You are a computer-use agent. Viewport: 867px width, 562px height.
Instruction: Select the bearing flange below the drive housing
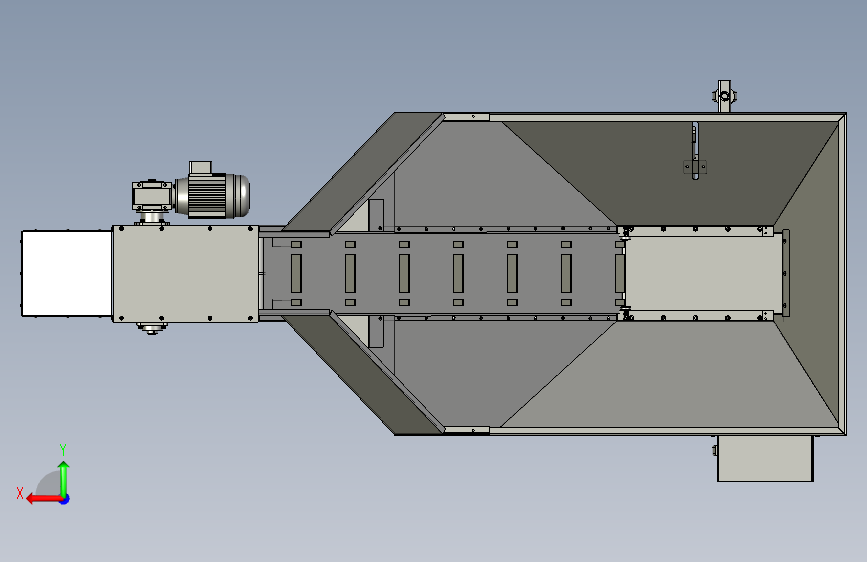pos(150,328)
